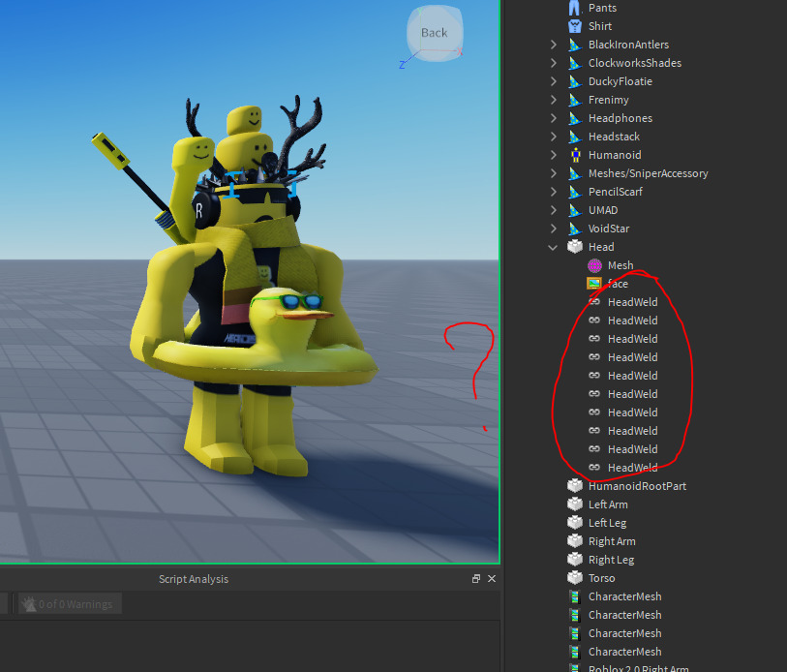Select the Frenimy row label
This screenshot has width=787, height=672.
608,100
